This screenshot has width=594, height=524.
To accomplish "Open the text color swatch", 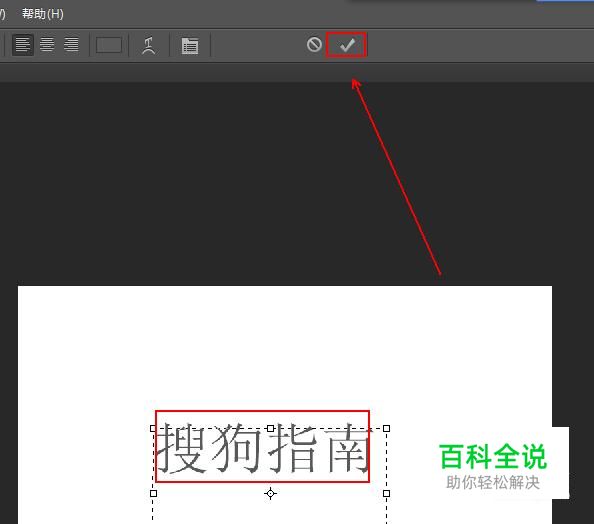I will click(x=109, y=45).
